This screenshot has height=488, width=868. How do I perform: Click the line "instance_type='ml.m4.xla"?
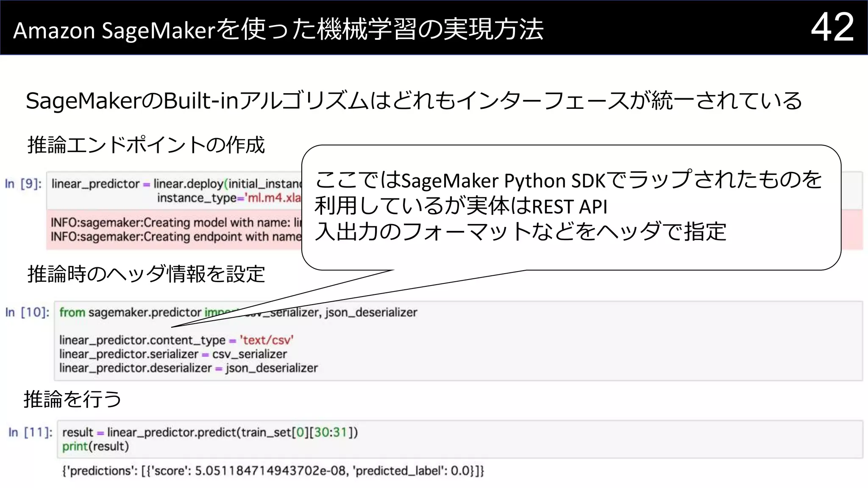229,198
